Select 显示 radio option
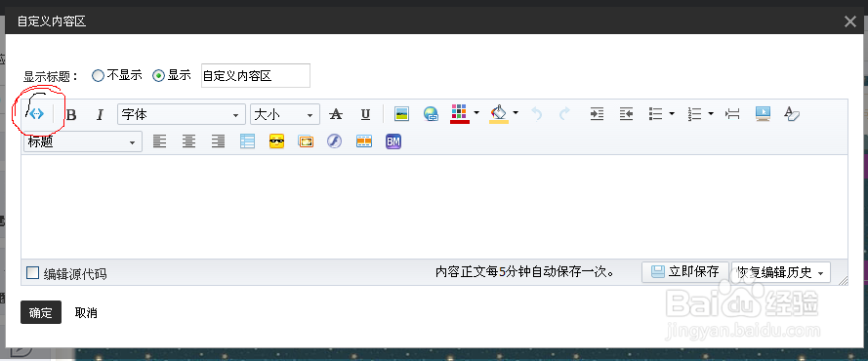Viewport: 868px width, 361px height. point(158,76)
